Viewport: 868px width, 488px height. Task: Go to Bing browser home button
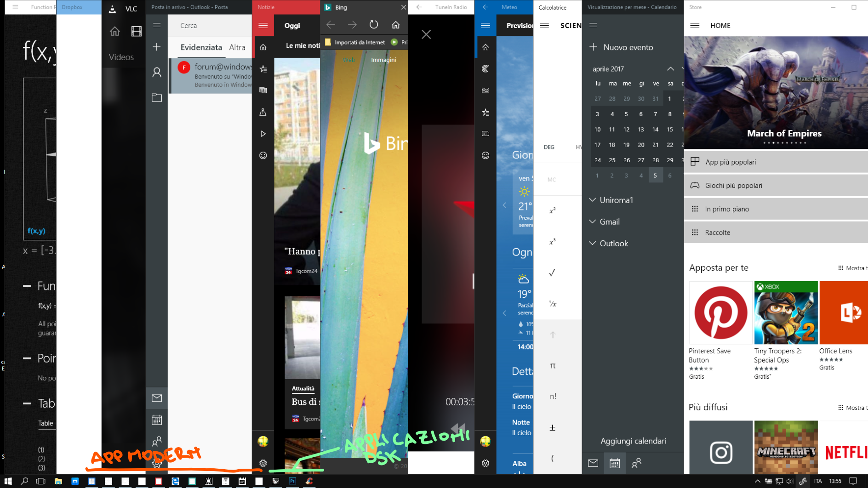pyautogui.click(x=396, y=25)
